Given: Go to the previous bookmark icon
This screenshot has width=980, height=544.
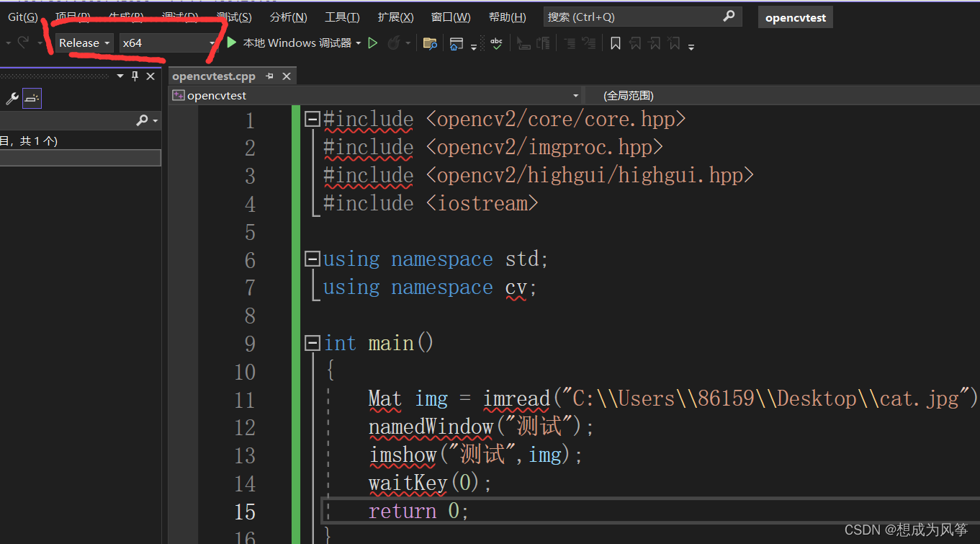Looking at the screenshot, I should coord(635,44).
